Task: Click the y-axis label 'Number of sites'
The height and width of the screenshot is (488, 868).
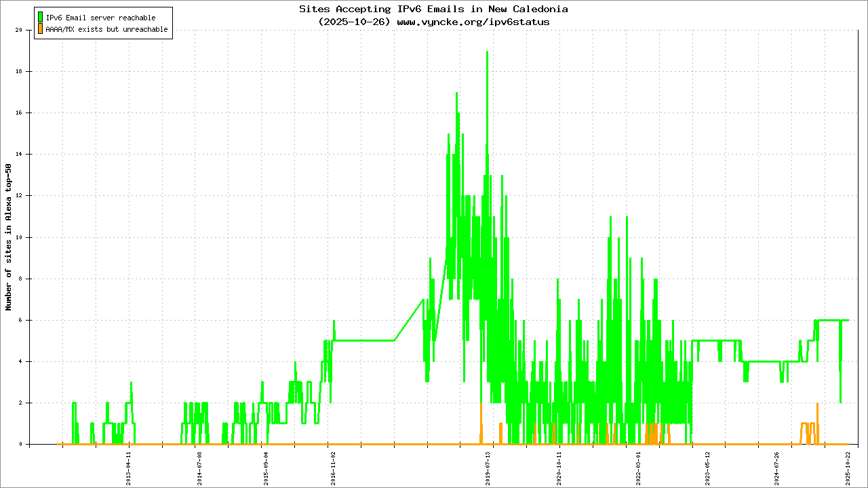Action: pos(9,237)
